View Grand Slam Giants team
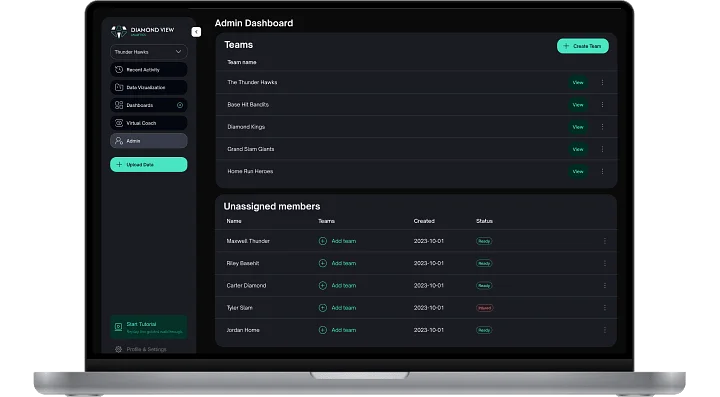Screen dimensions: 720x397 (578, 149)
